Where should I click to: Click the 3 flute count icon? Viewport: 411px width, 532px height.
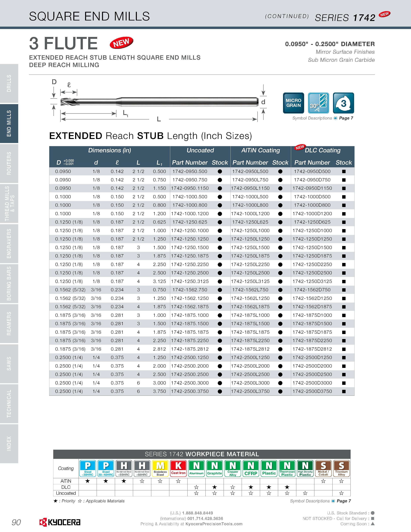coord(343,103)
